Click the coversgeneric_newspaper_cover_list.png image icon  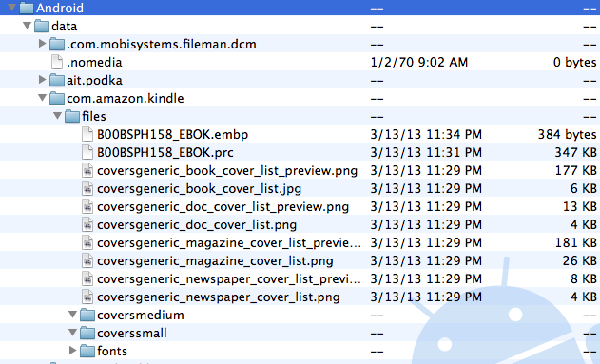pyautogui.click(x=87, y=297)
